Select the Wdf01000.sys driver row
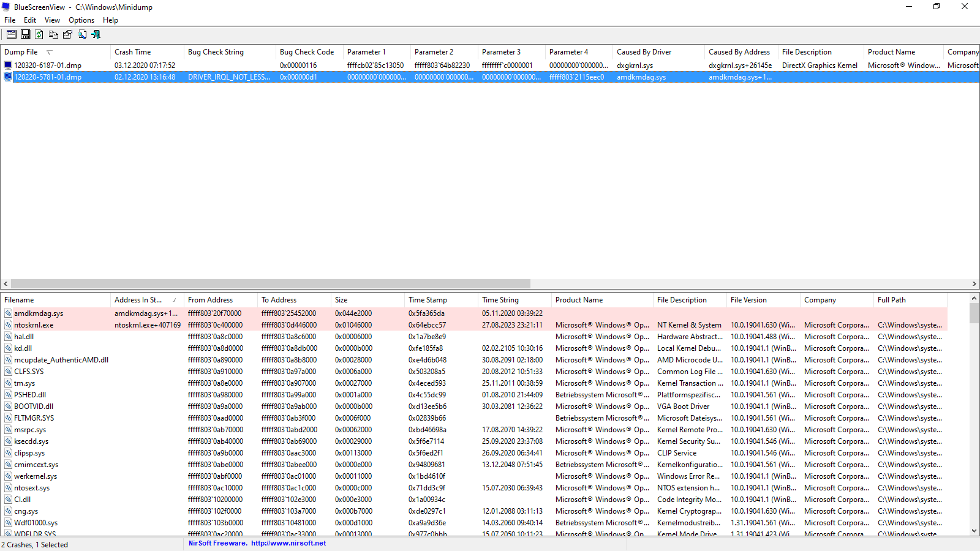The image size is (980, 551). [473, 523]
